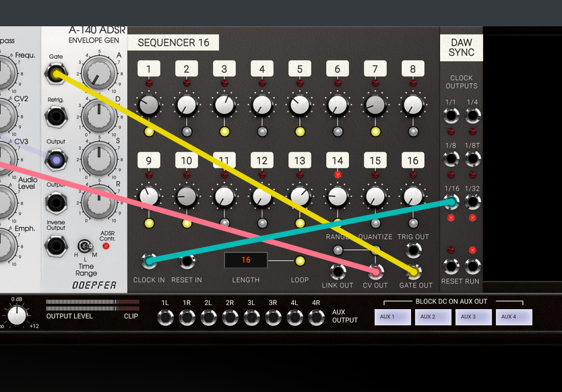Click the ADSR Decay (D) knob
The width and height of the screenshot is (562, 392).
point(99,117)
